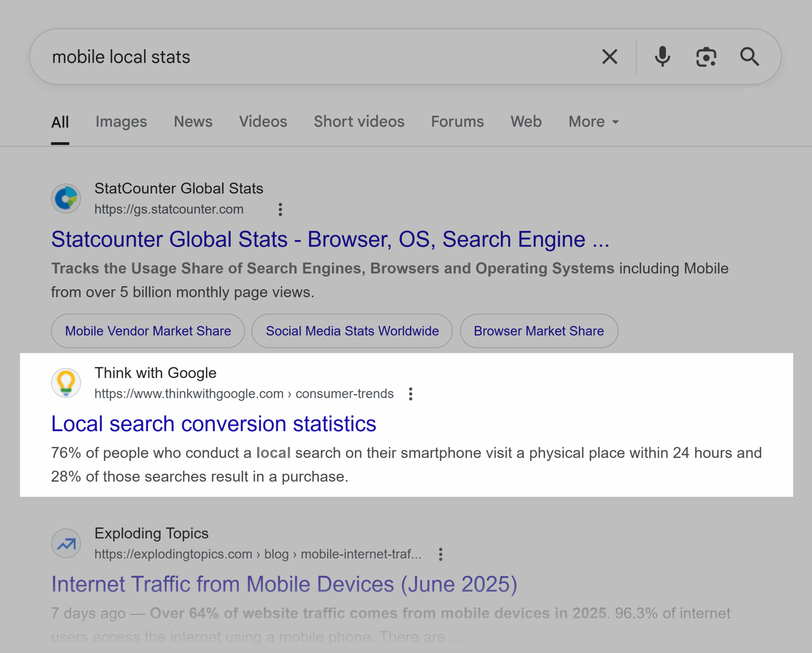
Task: Open the three-dot menu for Exploding Topics result
Action: click(x=440, y=554)
